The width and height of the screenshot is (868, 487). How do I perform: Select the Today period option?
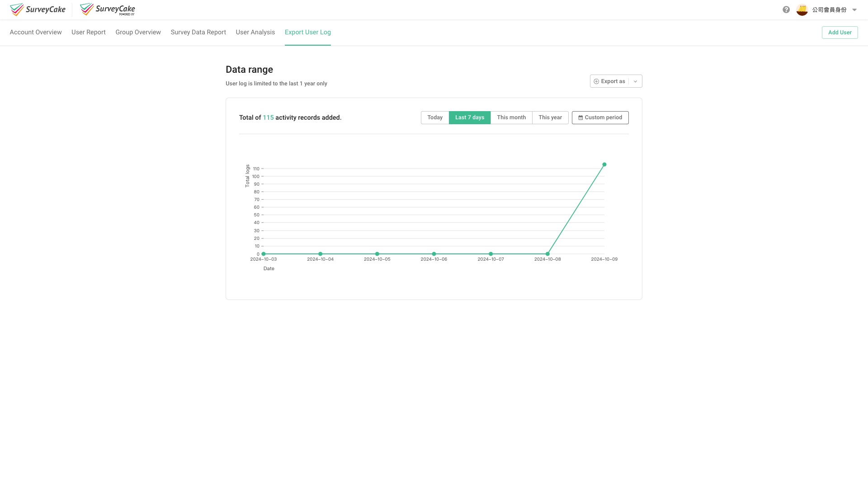pyautogui.click(x=434, y=117)
